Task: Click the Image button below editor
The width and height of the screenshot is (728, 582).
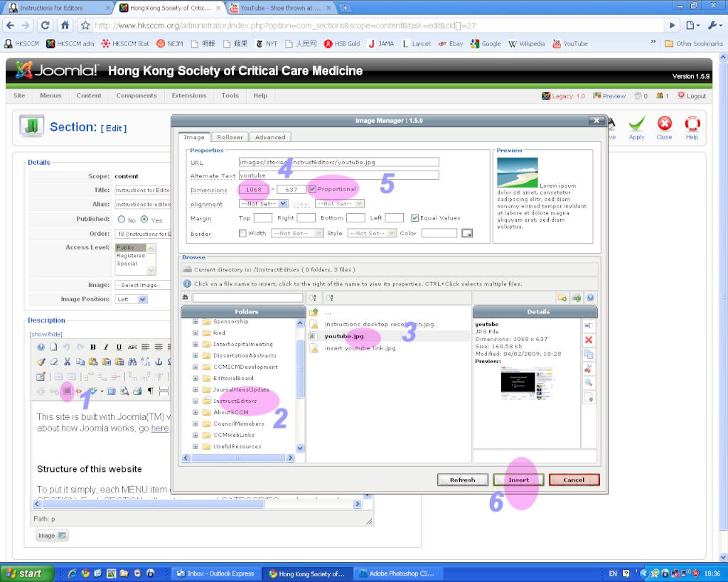Action: coord(53,536)
